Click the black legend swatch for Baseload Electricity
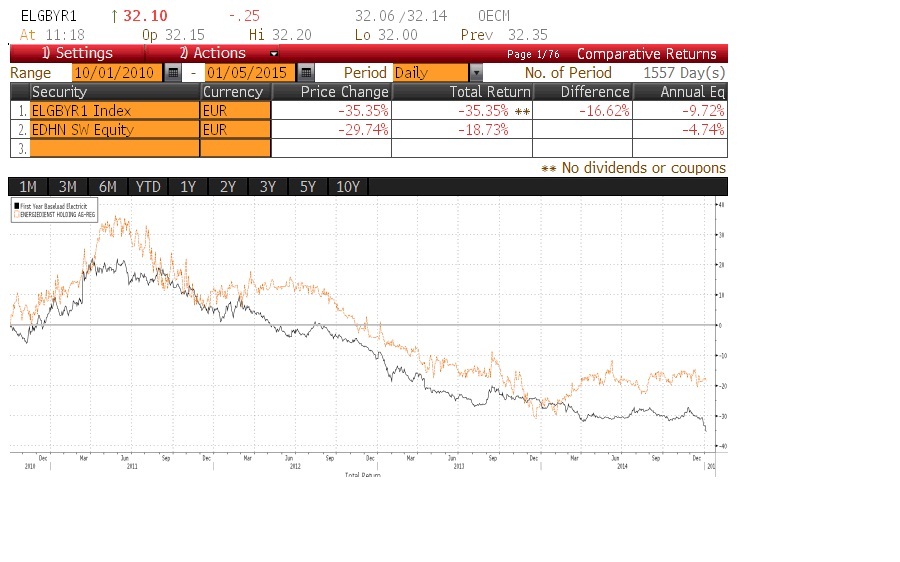 click(x=16, y=204)
